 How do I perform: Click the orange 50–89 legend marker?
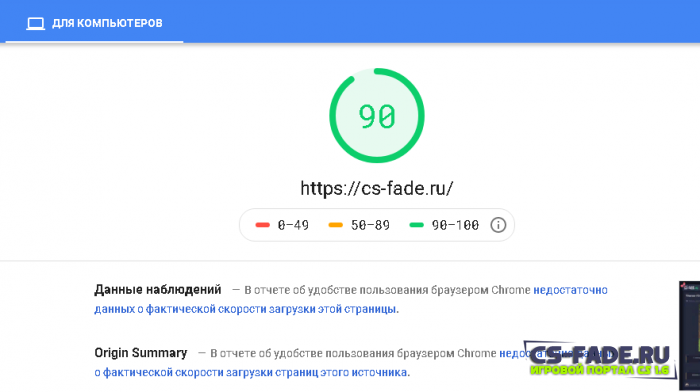(x=335, y=225)
